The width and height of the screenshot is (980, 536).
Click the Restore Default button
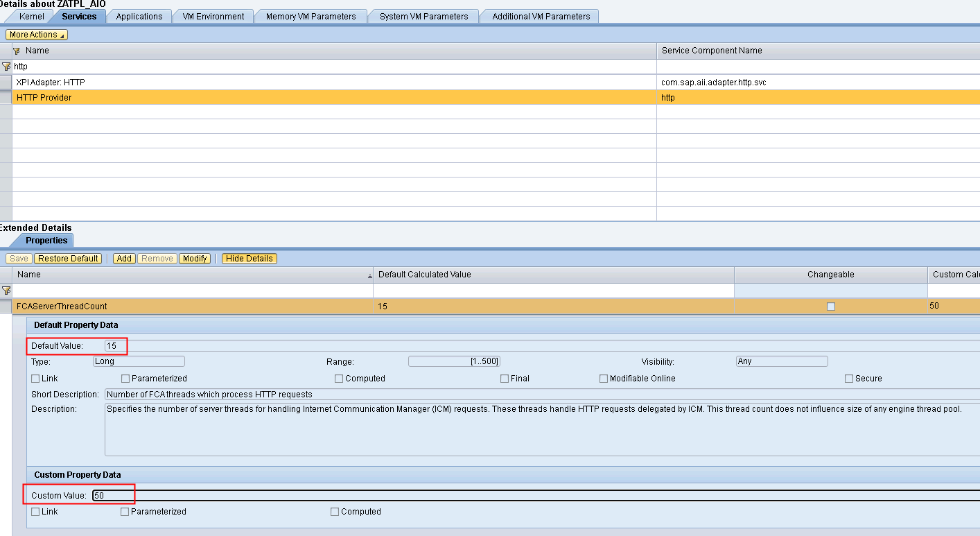68,259
